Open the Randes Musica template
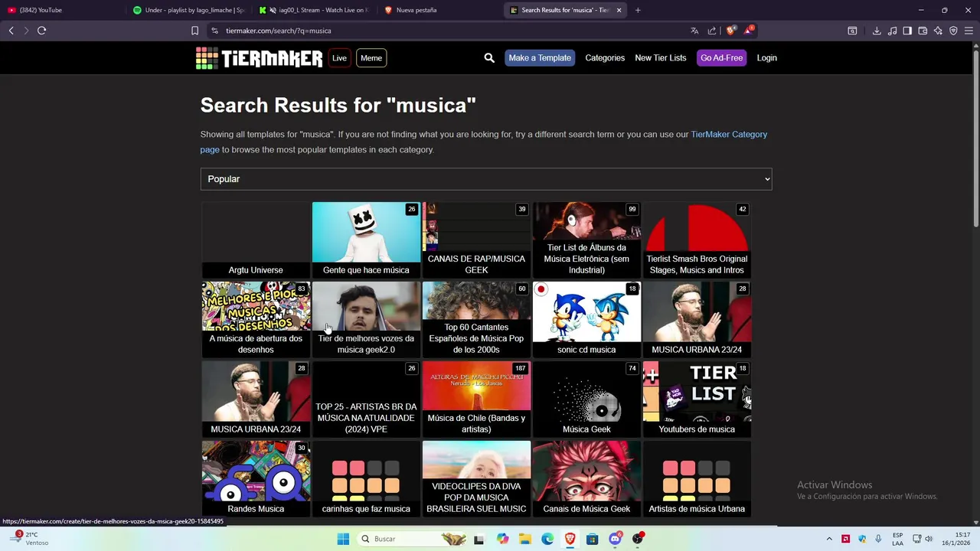Viewport: 980px width, 551px height. 256,478
